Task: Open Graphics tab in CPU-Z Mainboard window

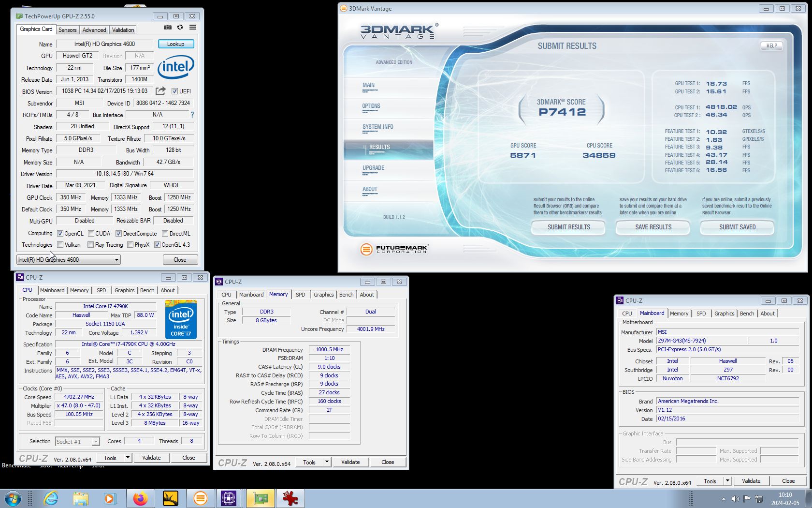Action: pos(724,314)
